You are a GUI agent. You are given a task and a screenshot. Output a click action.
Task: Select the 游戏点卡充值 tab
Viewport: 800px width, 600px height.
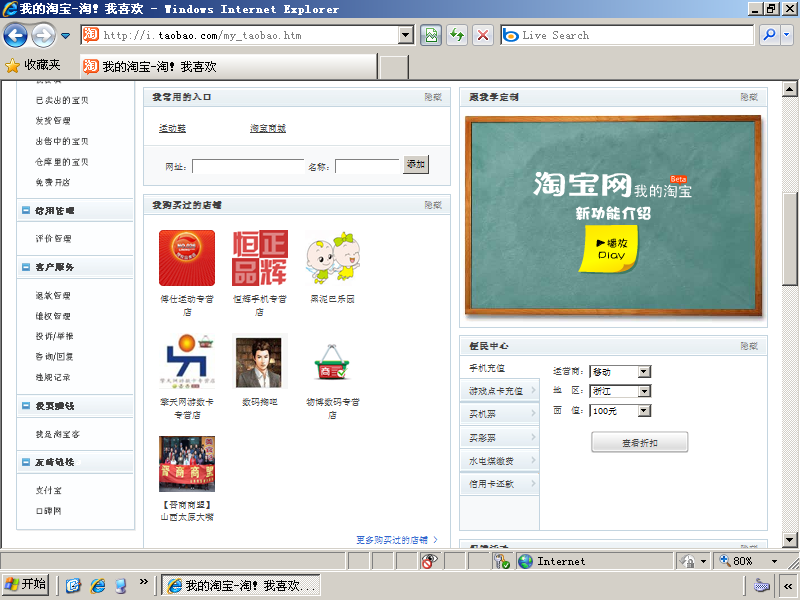tap(499, 391)
